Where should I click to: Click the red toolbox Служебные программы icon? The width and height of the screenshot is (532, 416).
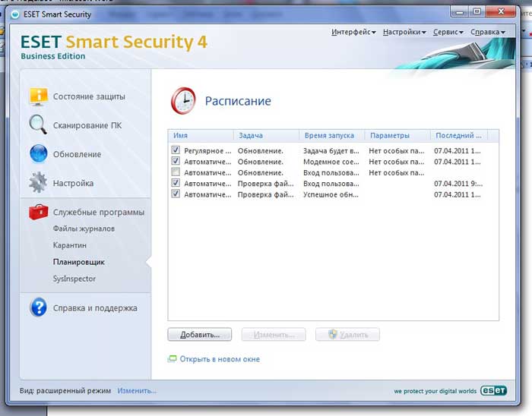[38, 212]
